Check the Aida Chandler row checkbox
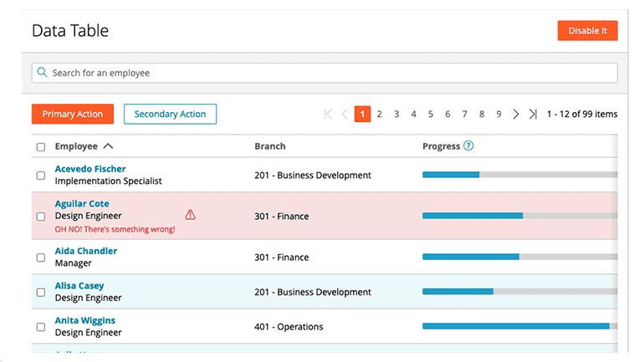This screenshot has width=644, height=362. pos(41,257)
